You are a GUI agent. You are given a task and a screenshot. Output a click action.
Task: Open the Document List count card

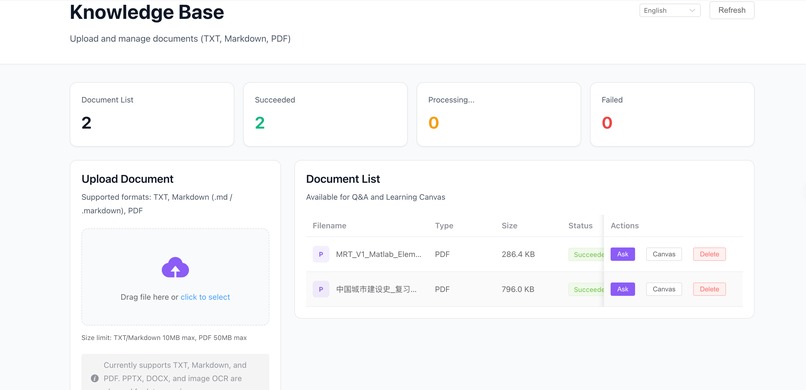click(152, 115)
